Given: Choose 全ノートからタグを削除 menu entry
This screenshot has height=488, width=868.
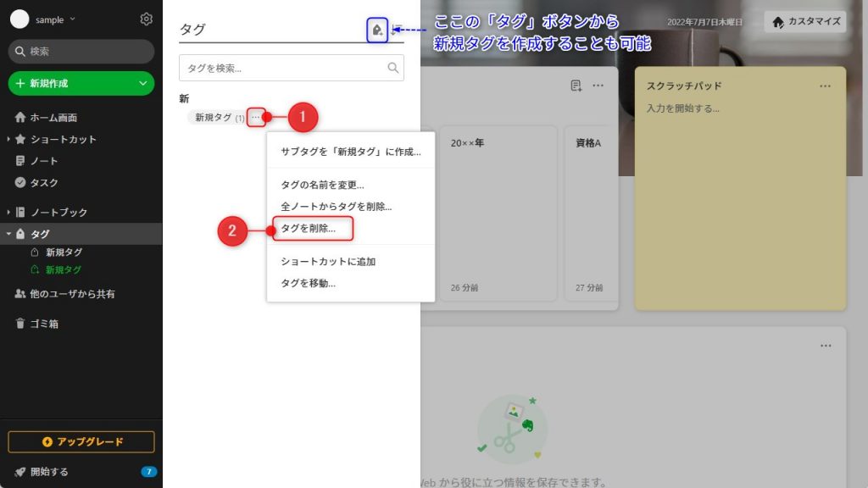Looking at the screenshot, I should 350,207.
